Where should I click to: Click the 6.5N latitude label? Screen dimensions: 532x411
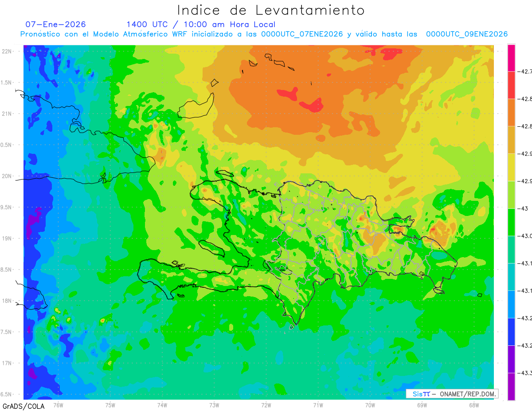click(x=7, y=394)
